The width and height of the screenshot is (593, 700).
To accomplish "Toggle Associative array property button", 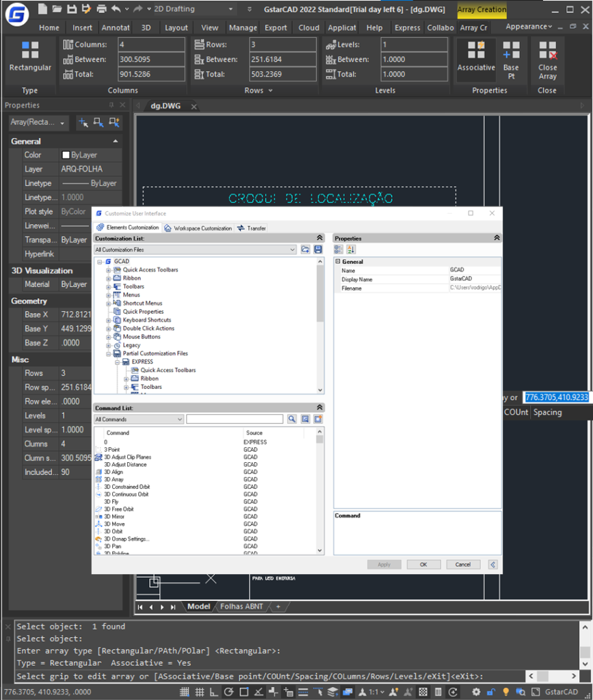I will click(476, 60).
